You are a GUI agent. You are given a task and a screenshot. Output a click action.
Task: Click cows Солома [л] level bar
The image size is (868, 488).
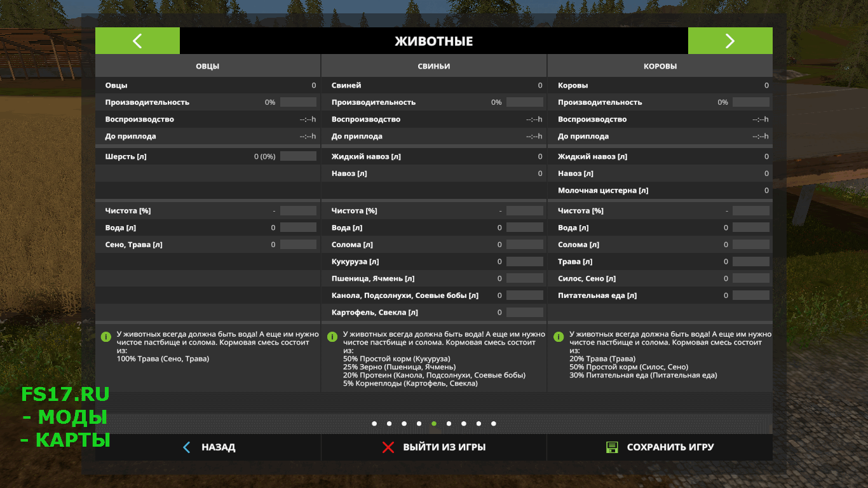click(751, 245)
